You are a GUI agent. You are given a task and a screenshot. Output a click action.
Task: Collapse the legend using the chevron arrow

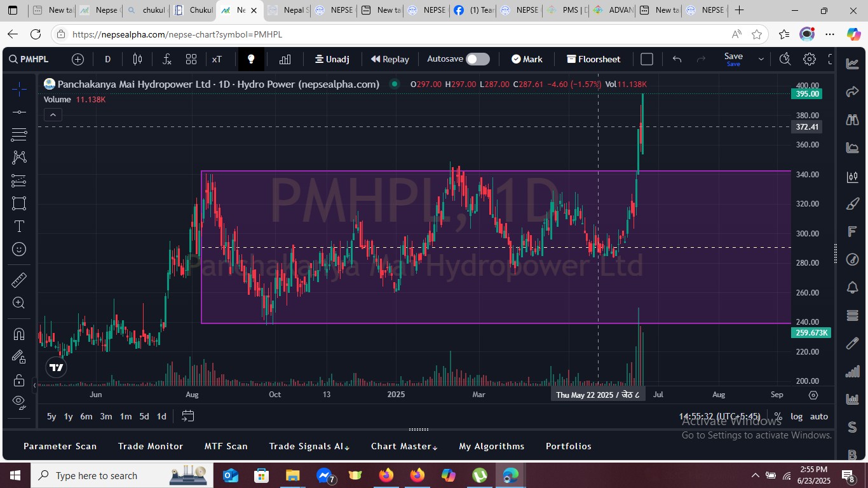pos(53,115)
